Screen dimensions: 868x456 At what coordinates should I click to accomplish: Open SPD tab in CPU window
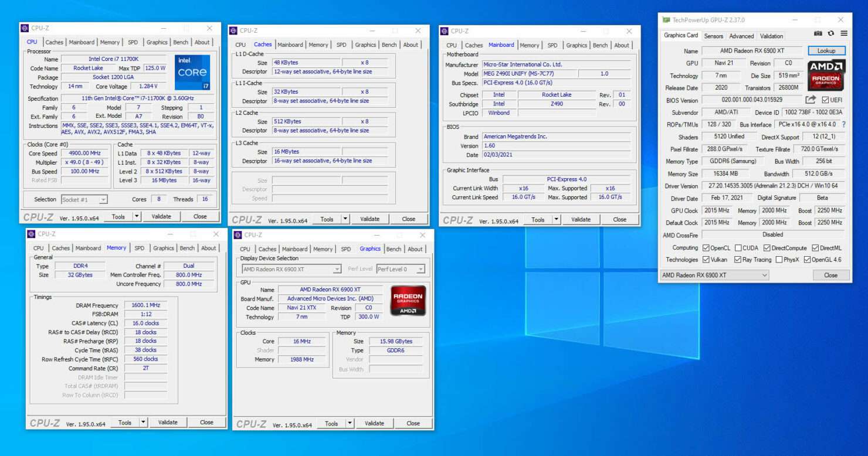click(x=133, y=42)
